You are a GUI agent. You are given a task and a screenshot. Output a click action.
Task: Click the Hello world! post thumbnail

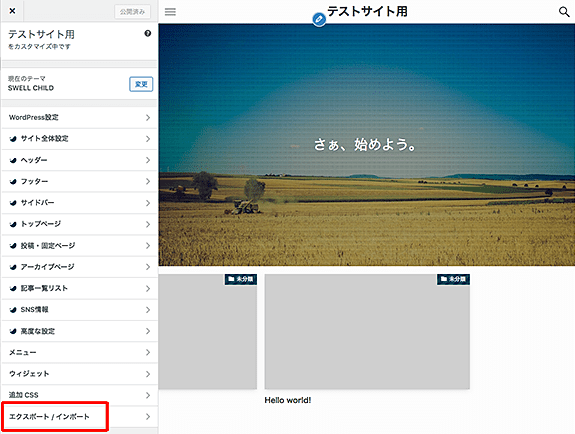367,332
